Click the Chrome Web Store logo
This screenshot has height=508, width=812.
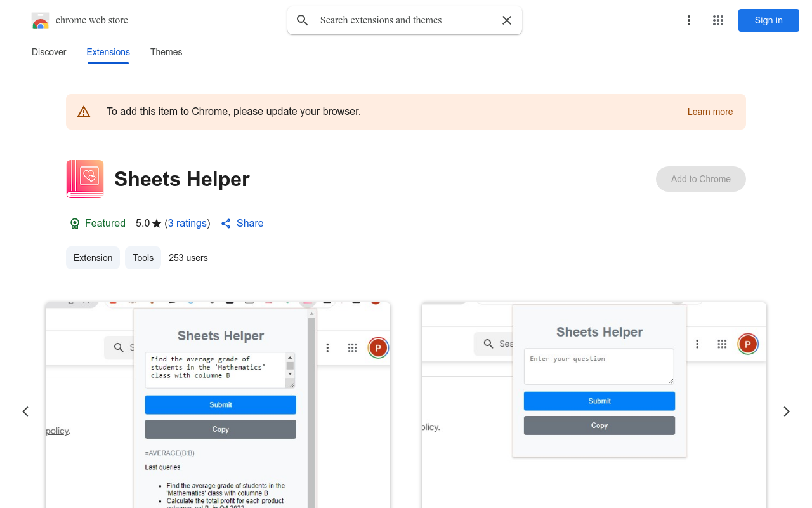pyautogui.click(x=41, y=20)
